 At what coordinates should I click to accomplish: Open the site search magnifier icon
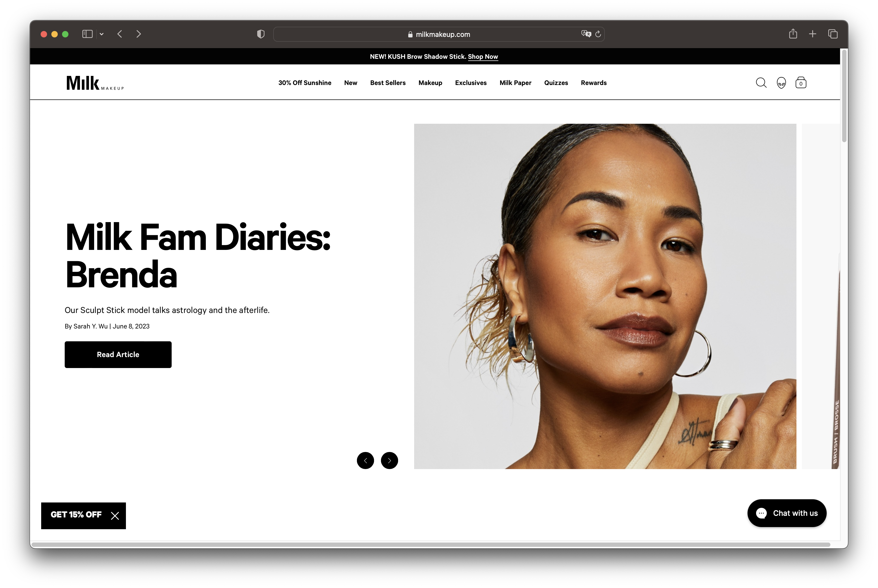(x=761, y=83)
